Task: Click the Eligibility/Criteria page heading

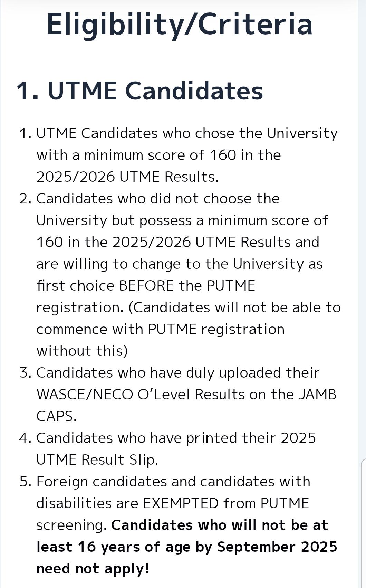Action: (179, 24)
